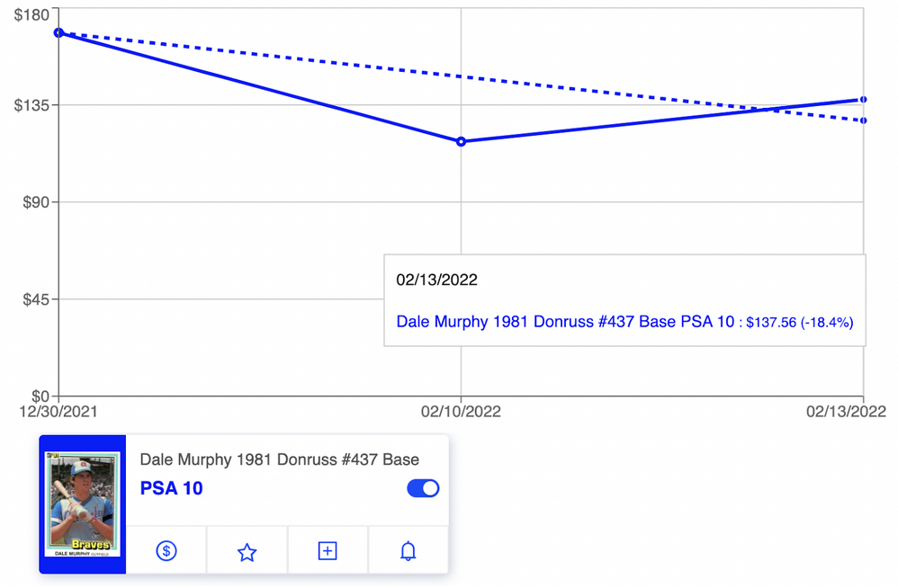Click the "02/13/2022" x-axis label
Viewport: 898px width, 588px height.
pyautogui.click(x=847, y=411)
